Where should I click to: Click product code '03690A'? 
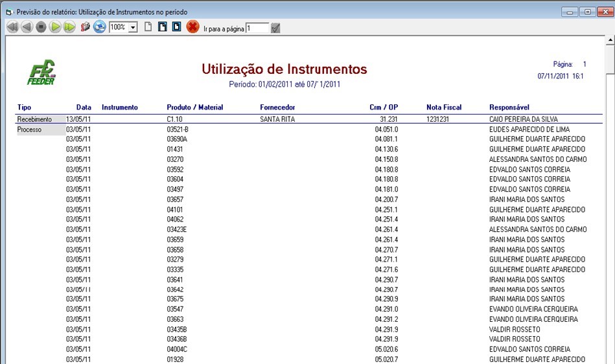[177, 139]
